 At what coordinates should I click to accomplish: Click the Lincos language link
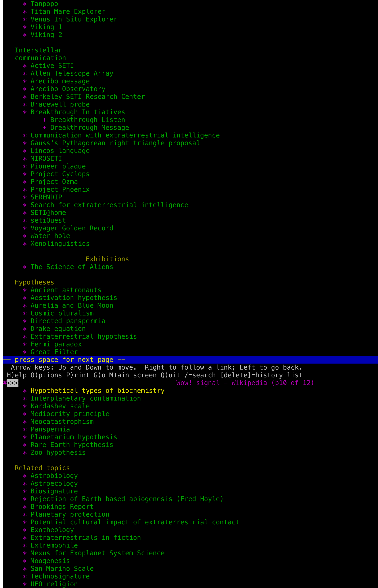click(60, 151)
